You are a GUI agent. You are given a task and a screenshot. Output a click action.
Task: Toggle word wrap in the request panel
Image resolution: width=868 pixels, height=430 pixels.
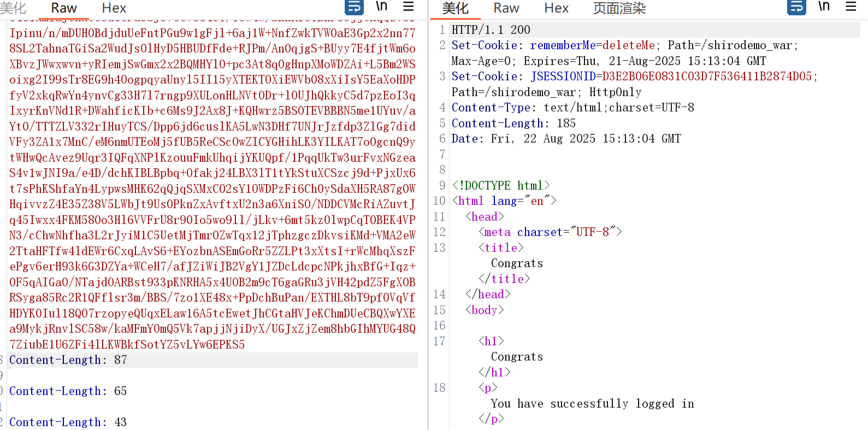click(x=354, y=7)
